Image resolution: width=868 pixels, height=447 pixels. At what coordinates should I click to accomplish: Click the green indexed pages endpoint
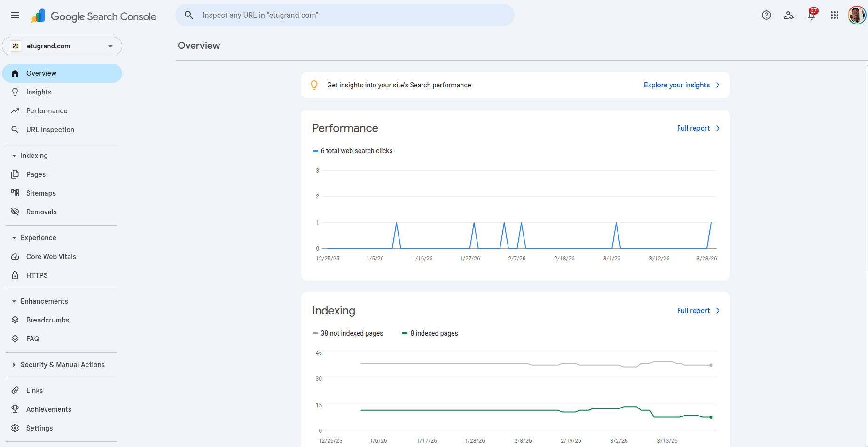711,417
